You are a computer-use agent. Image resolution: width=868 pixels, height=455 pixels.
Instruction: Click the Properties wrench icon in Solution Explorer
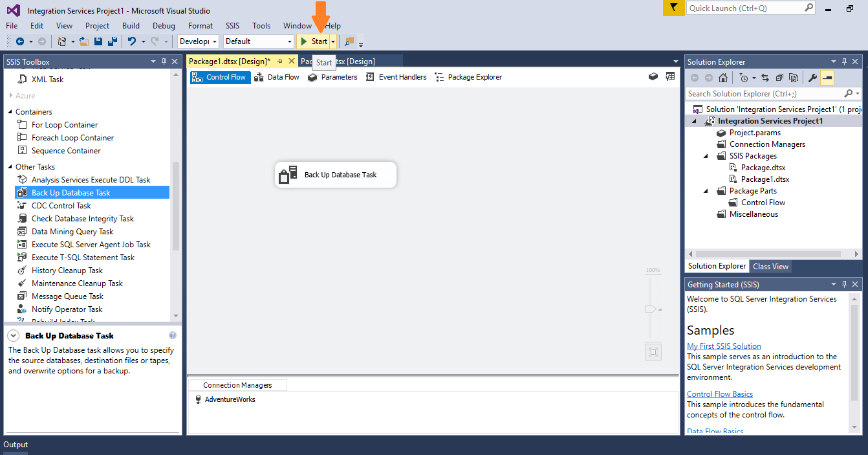pos(813,78)
